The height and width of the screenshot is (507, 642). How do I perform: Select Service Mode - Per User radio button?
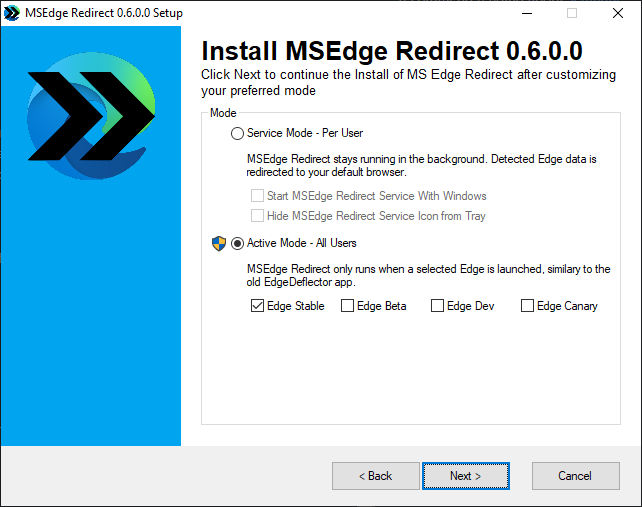pos(237,134)
